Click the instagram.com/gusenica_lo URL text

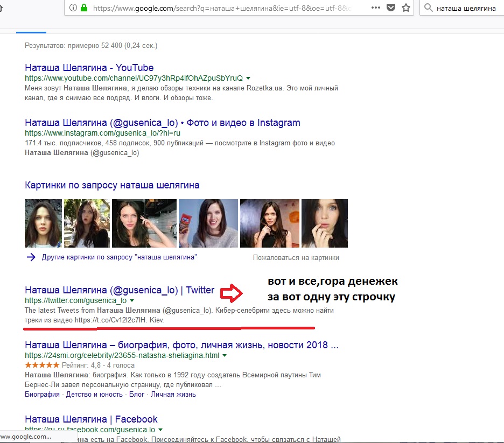102,133
